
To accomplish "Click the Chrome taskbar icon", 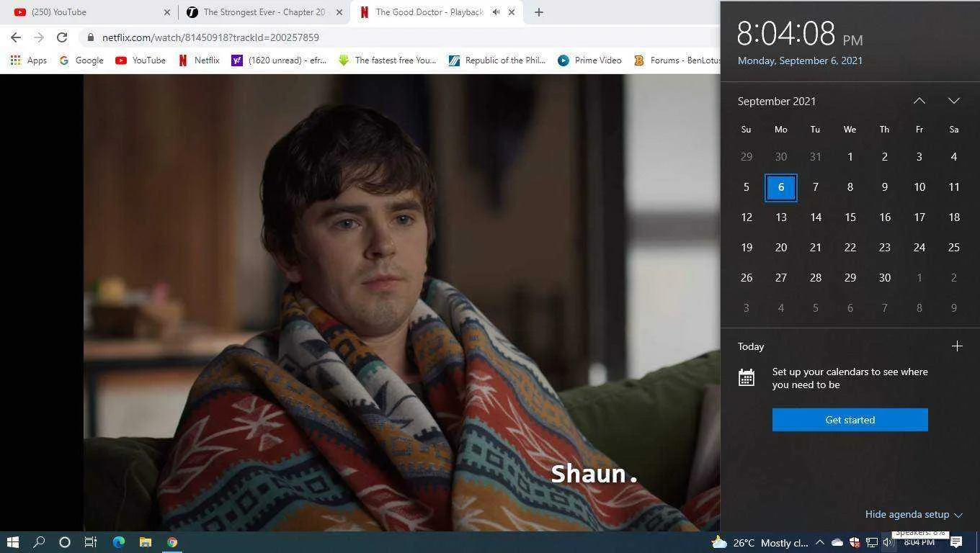I will (x=172, y=542).
